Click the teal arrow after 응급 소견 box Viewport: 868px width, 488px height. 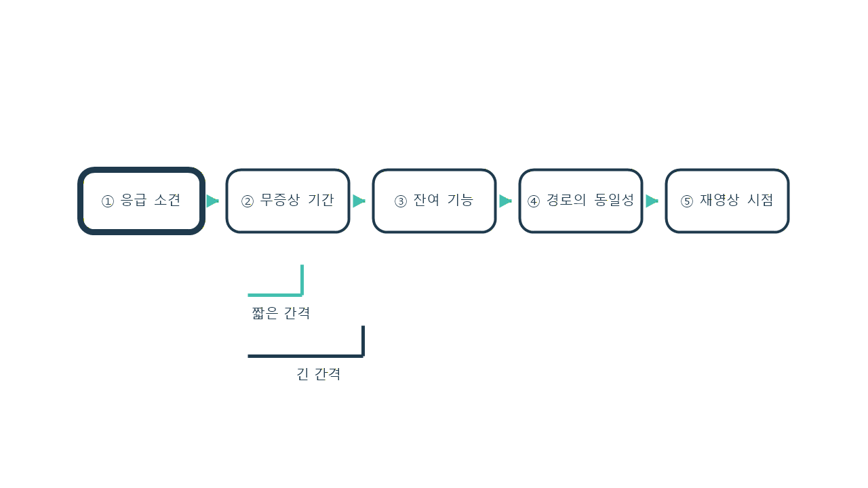pyautogui.click(x=212, y=201)
